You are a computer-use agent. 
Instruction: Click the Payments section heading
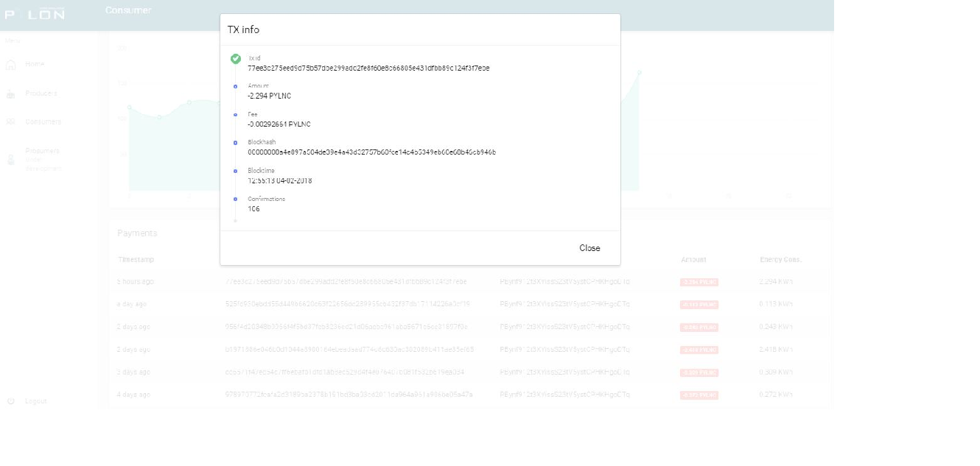point(137,233)
